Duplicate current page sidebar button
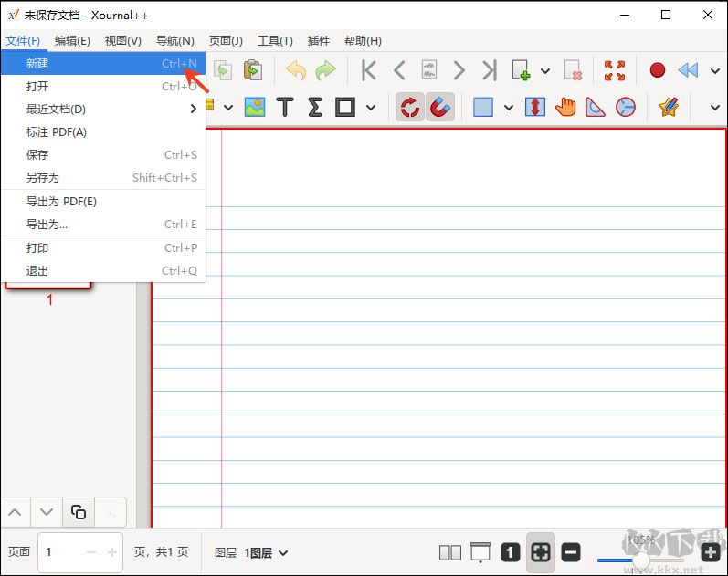Viewport: 728px width, 576px height. coord(79,512)
